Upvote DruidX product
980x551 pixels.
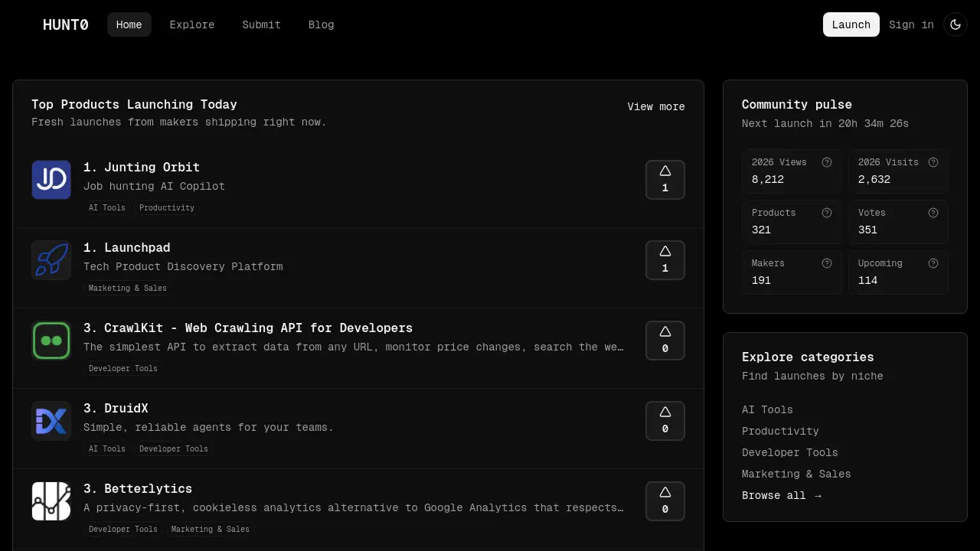(x=665, y=421)
